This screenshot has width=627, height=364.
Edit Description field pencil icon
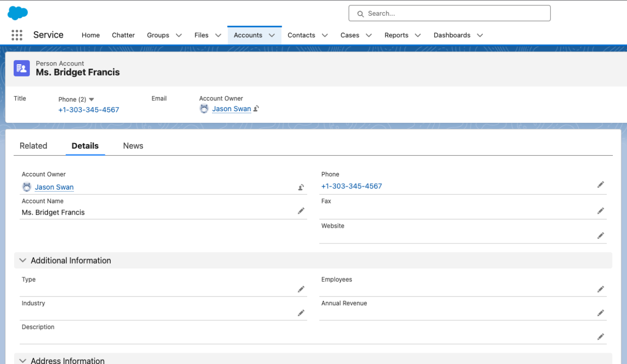tap(601, 337)
